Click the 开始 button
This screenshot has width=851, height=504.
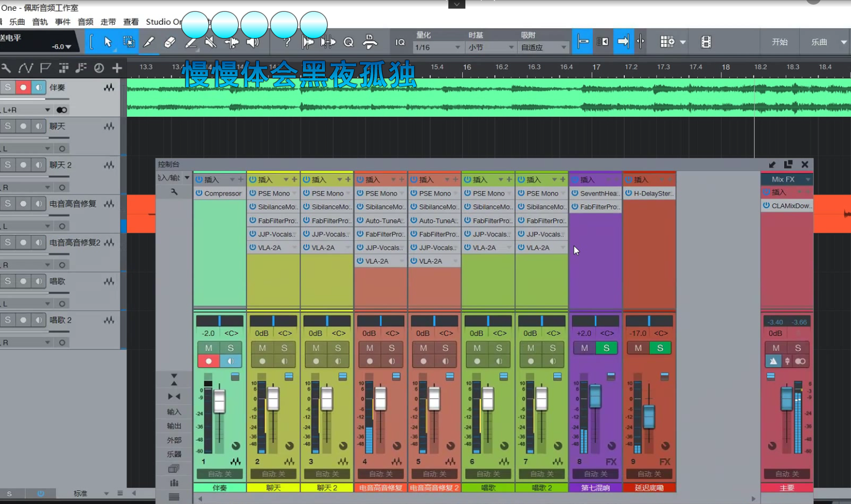pos(780,42)
